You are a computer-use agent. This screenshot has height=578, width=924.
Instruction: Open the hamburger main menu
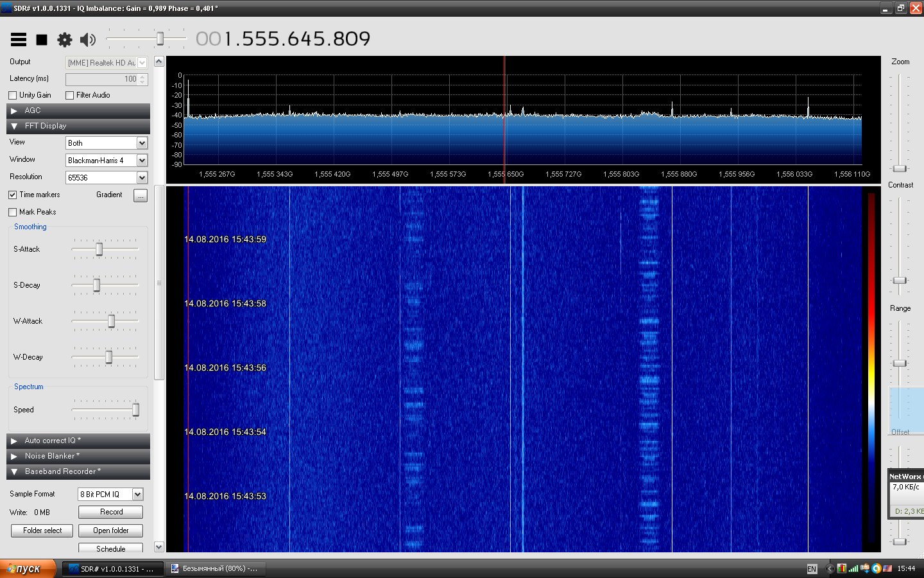tap(19, 40)
